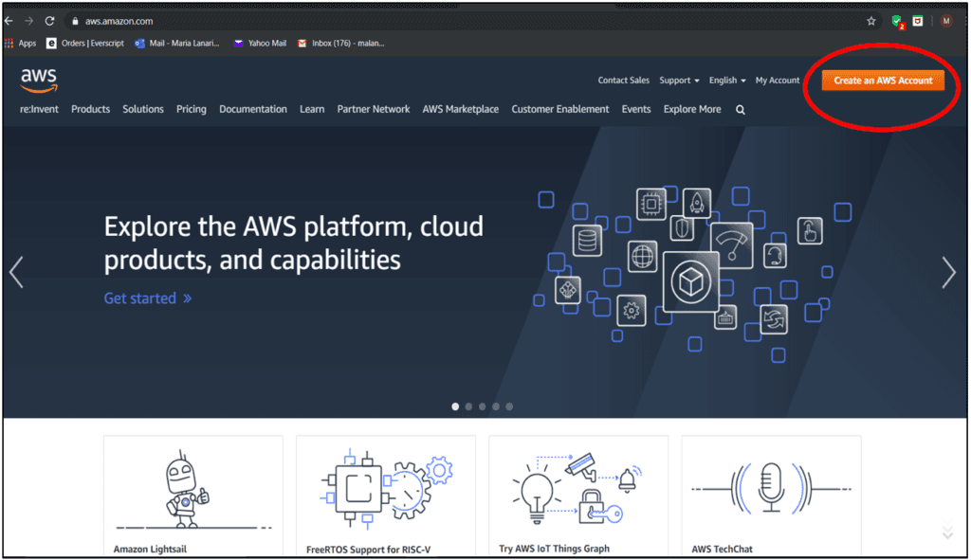Image resolution: width=971 pixels, height=560 pixels.
Task: Show previous carousel slide arrow
Action: pos(17,272)
